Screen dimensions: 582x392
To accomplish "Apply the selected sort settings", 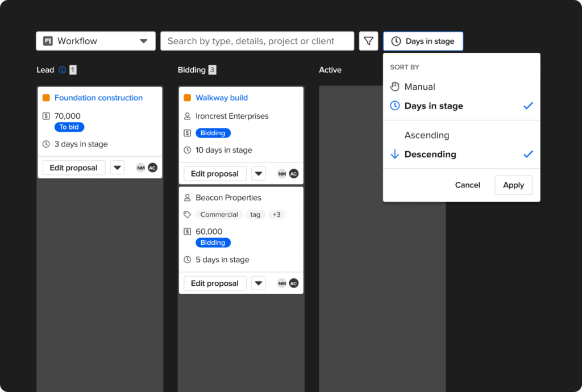I will click(513, 185).
